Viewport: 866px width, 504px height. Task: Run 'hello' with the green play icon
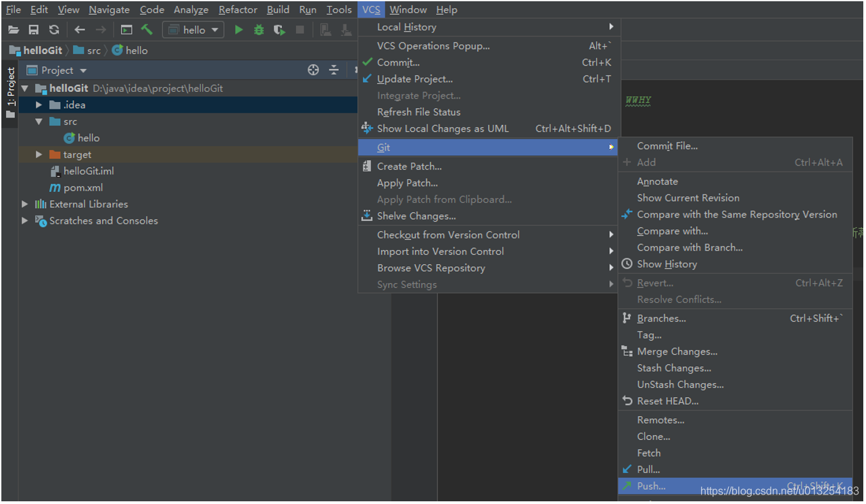[x=239, y=30]
